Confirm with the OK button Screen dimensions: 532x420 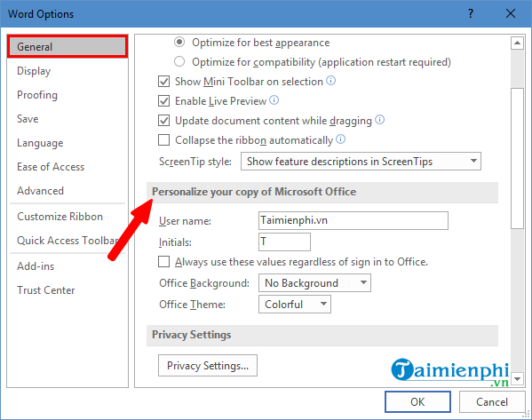(x=417, y=401)
